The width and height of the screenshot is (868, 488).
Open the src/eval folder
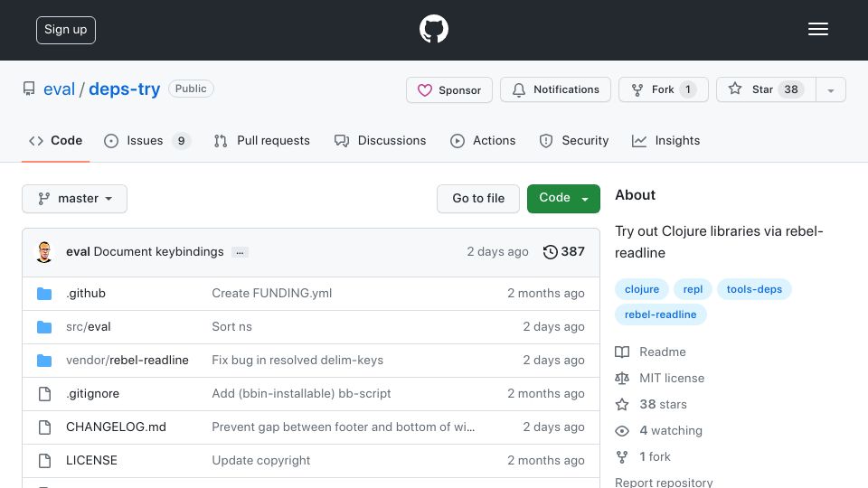click(89, 326)
